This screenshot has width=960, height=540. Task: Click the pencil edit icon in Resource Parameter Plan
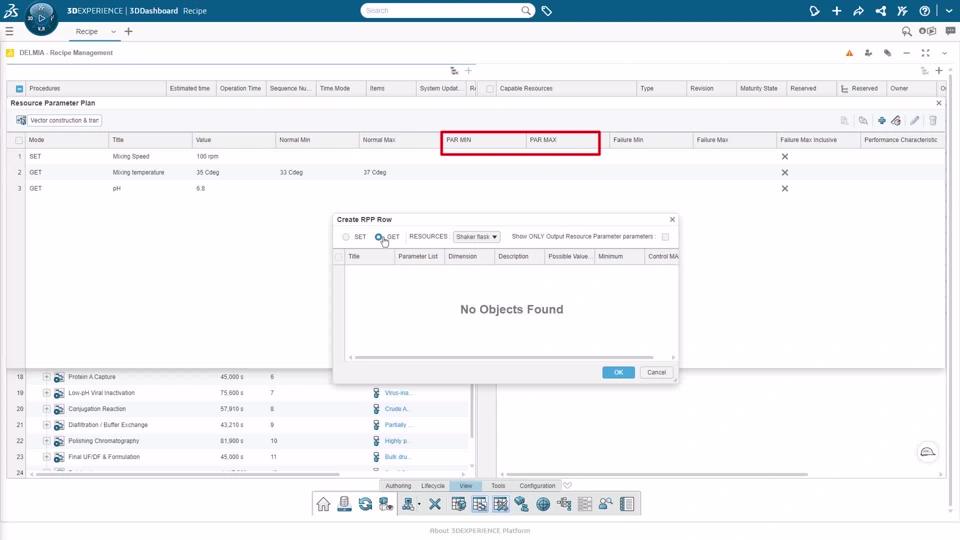click(x=914, y=121)
